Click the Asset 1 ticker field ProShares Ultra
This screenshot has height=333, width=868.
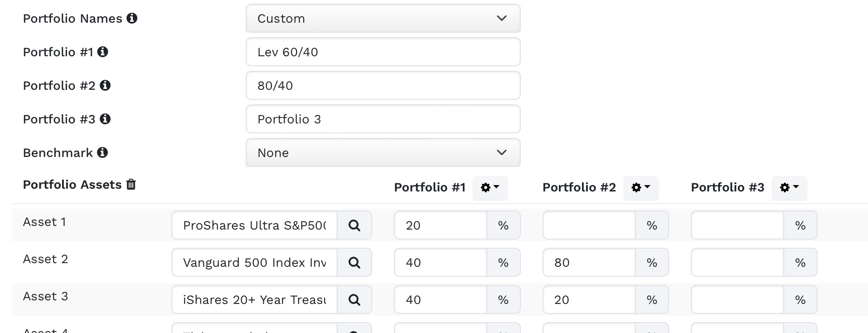coord(254,225)
